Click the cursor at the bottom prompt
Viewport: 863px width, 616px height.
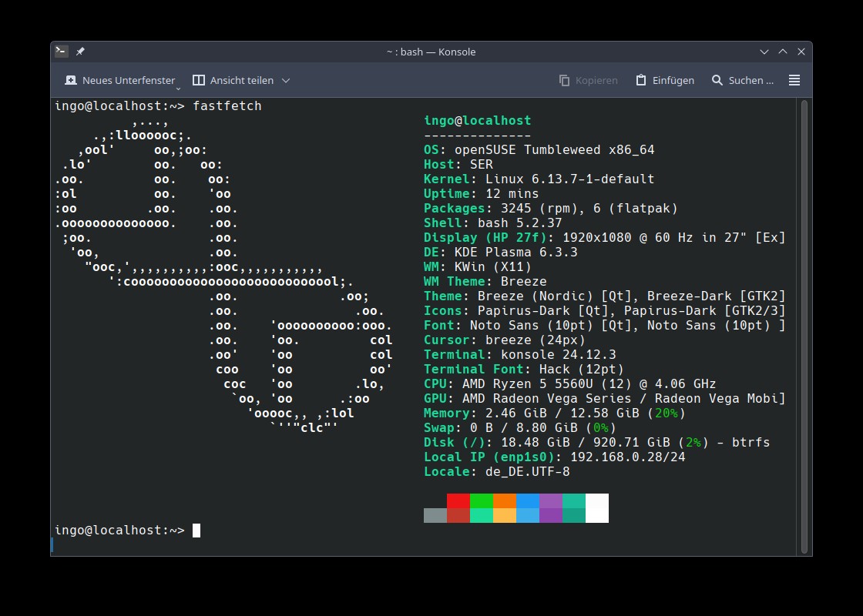pyautogui.click(x=196, y=531)
